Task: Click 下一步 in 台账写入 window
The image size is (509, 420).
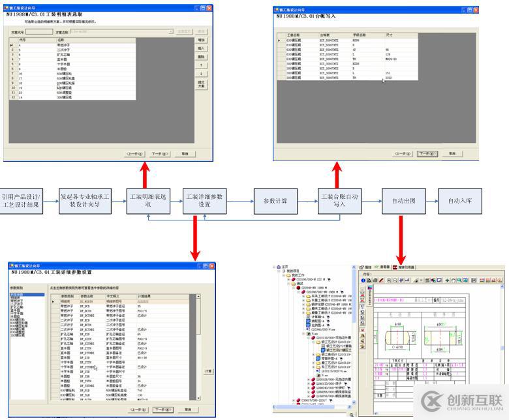Action: 427,153
